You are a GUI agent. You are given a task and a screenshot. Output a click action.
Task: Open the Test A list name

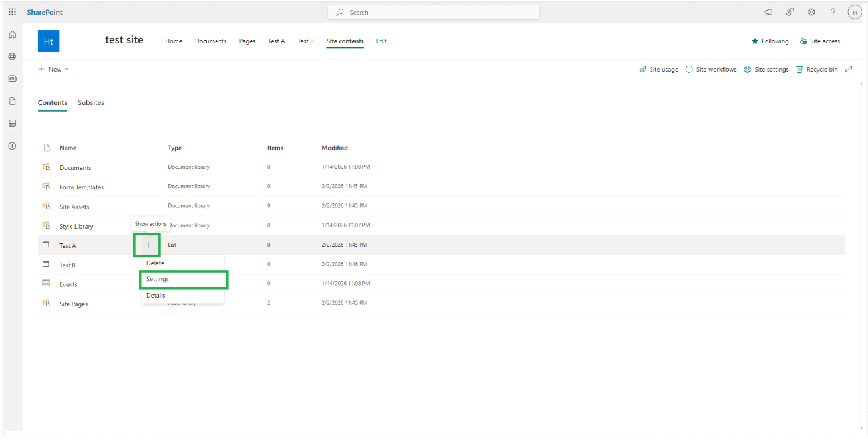pos(68,246)
